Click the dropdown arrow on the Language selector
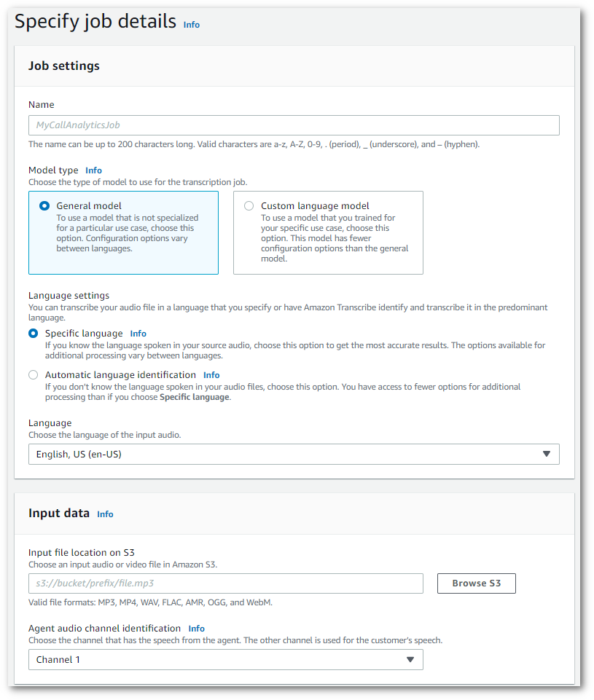The height and width of the screenshot is (700, 594). click(x=547, y=454)
